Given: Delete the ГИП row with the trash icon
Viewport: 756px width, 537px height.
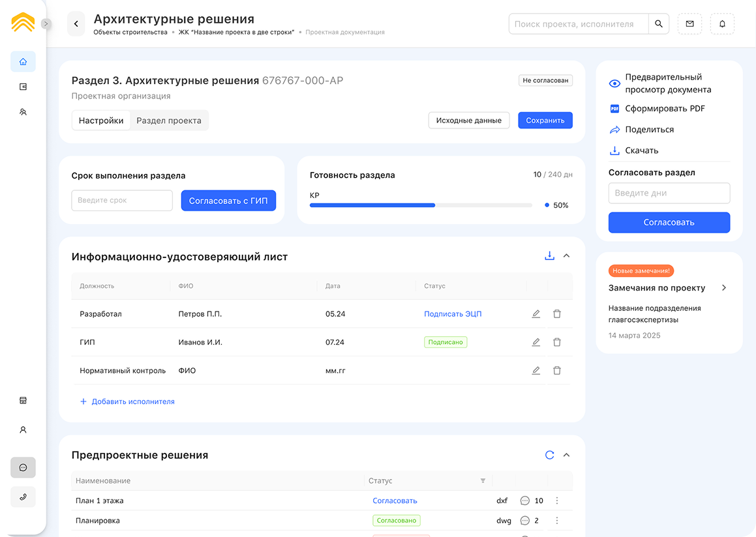Looking at the screenshot, I should point(556,342).
